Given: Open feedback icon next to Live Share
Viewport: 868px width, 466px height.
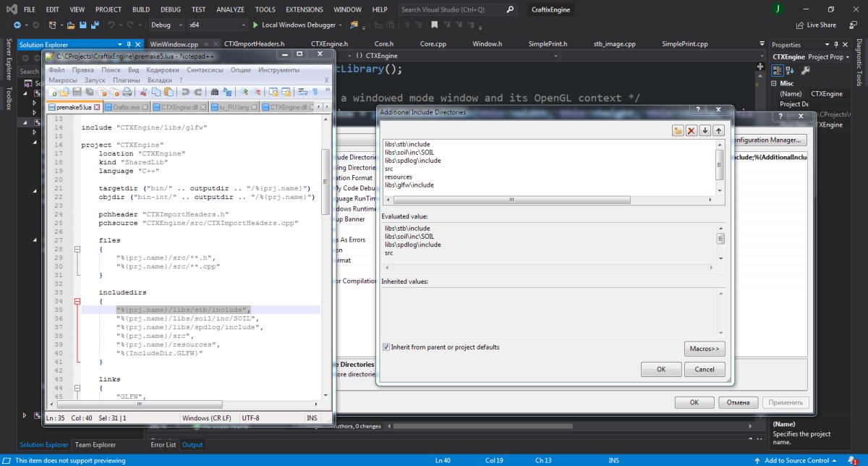Looking at the screenshot, I should click(851, 25).
